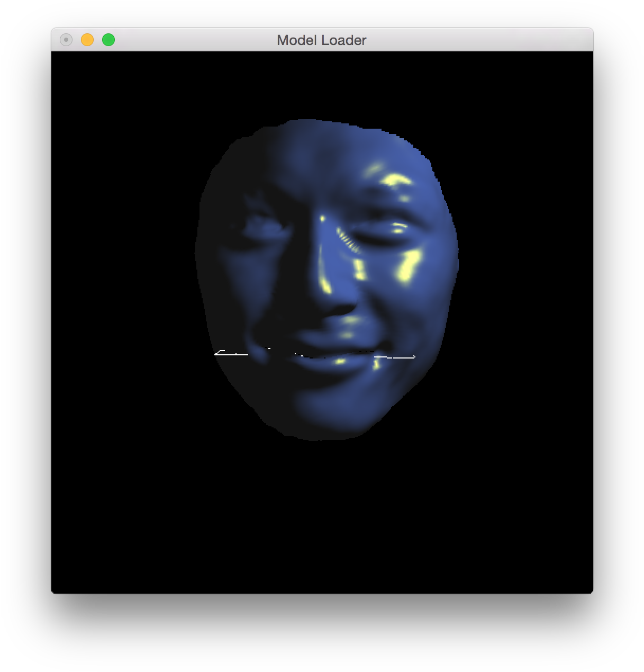Click the Model Loader title text
This screenshot has height=672, width=644.
coord(321,40)
